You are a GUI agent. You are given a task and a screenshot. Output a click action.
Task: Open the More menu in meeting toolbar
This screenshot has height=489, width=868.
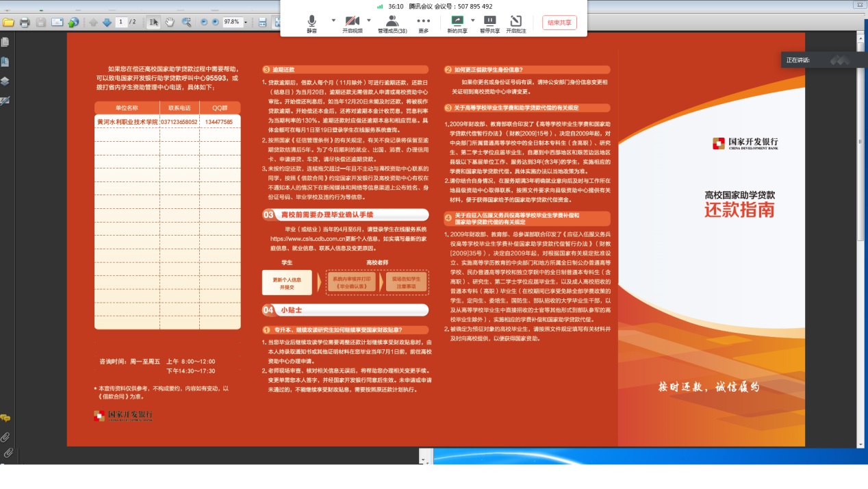(x=423, y=24)
